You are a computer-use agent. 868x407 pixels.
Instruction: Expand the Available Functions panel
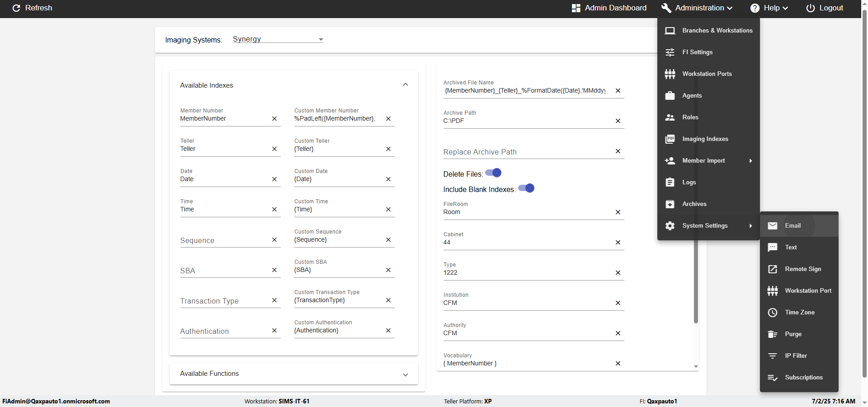pyautogui.click(x=406, y=374)
